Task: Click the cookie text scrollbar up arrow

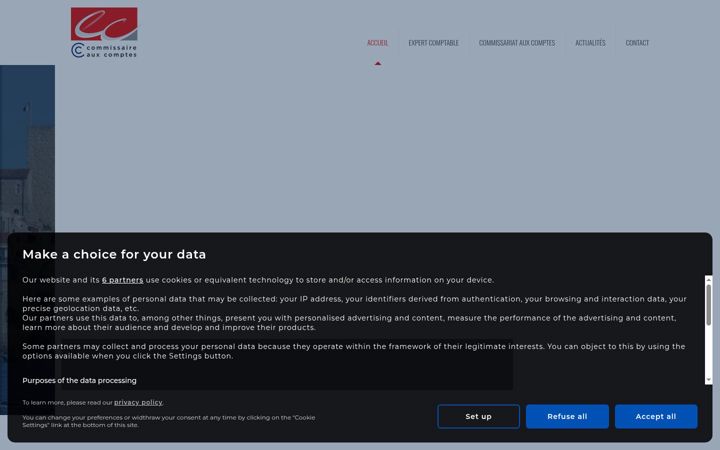Action: coord(709,279)
